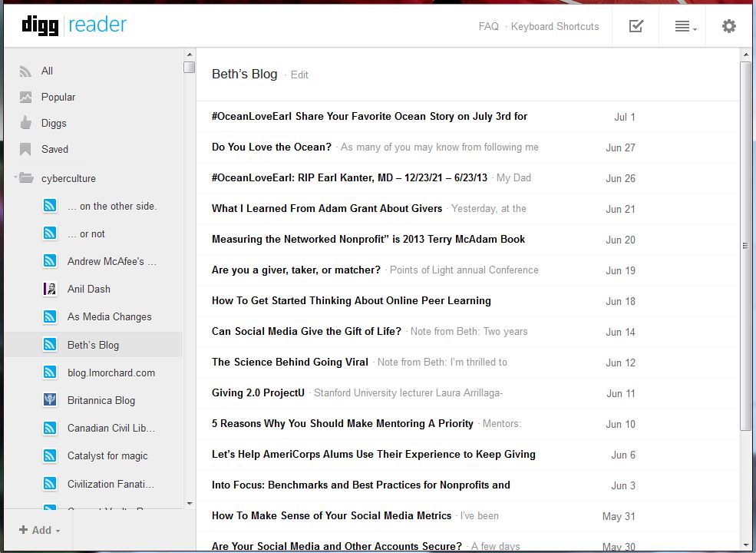Image resolution: width=756 pixels, height=553 pixels.
Task: Click the Saved bookmark icon
Action: 25,149
